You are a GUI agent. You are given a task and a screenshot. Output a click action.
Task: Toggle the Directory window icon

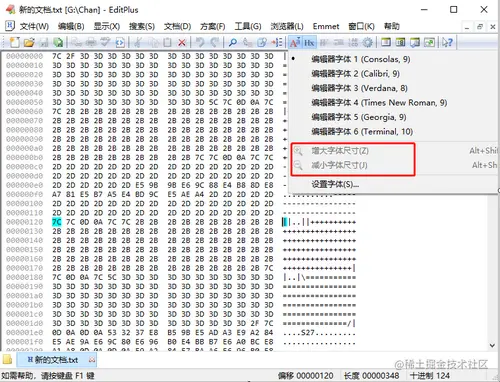click(386, 42)
